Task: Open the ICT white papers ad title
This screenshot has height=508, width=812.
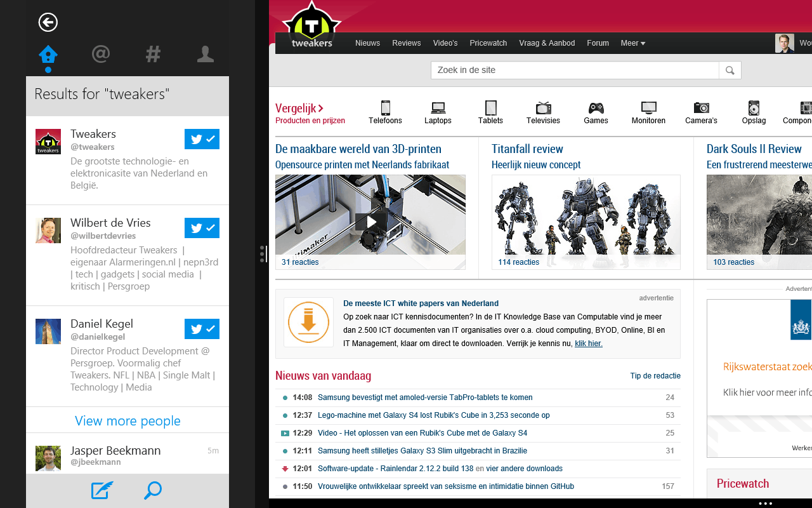Action: pos(421,304)
